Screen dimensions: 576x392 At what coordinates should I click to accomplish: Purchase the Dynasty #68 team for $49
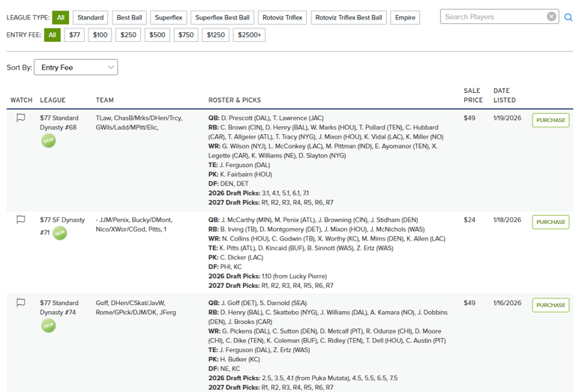550,120
